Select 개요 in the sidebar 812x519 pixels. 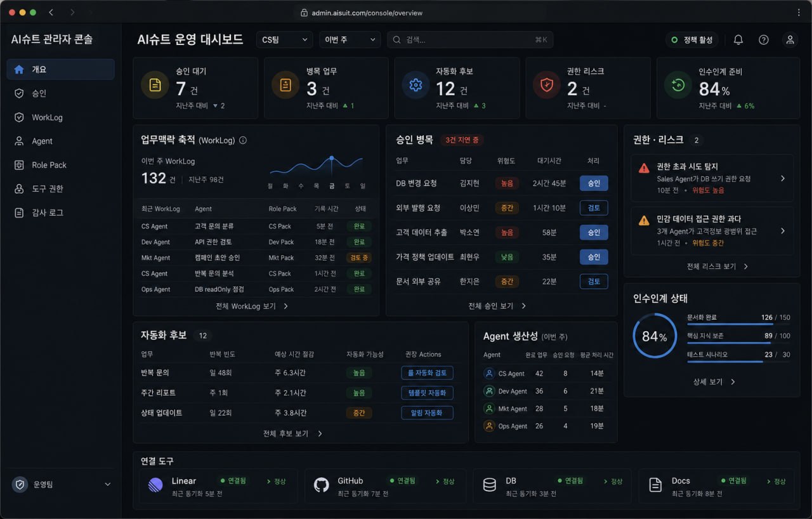click(x=61, y=69)
